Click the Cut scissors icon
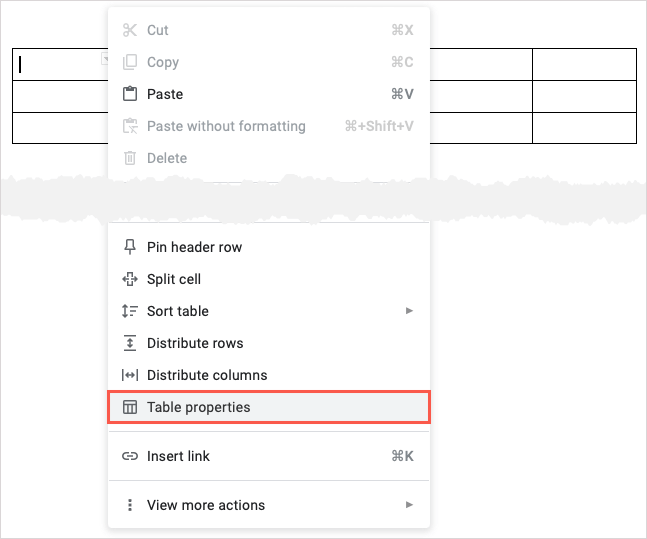The image size is (647, 539). [129, 30]
